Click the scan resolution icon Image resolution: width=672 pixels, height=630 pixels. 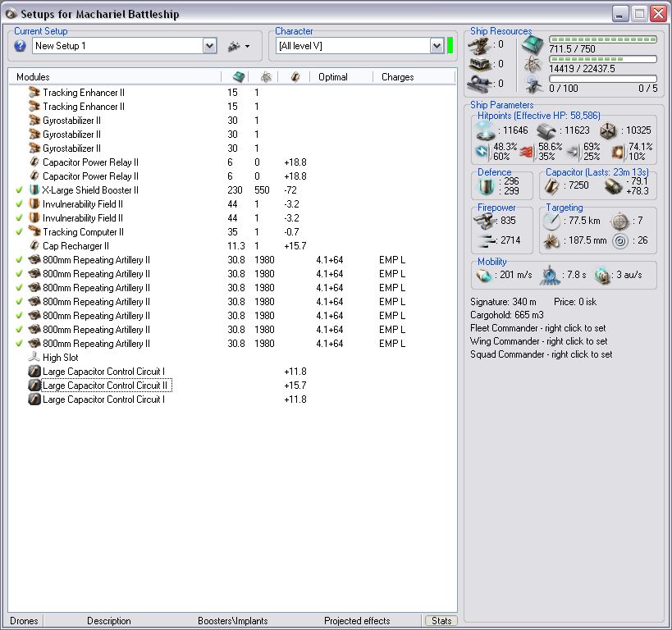[x=551, y=241]
